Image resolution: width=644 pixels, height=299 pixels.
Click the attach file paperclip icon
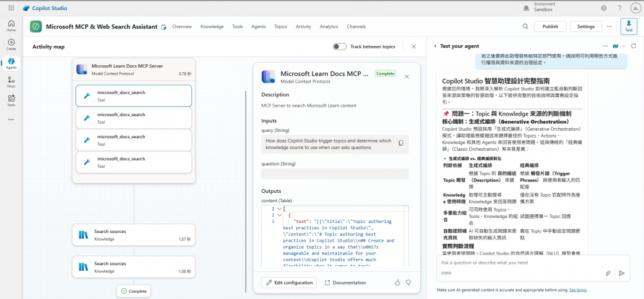coord(609,273)
